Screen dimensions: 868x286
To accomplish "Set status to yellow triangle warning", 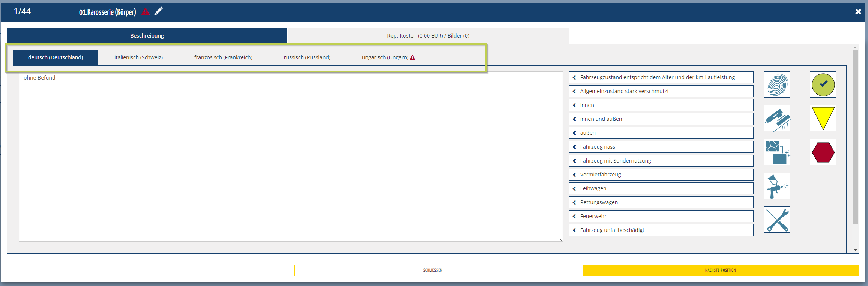I will [823, 118].
